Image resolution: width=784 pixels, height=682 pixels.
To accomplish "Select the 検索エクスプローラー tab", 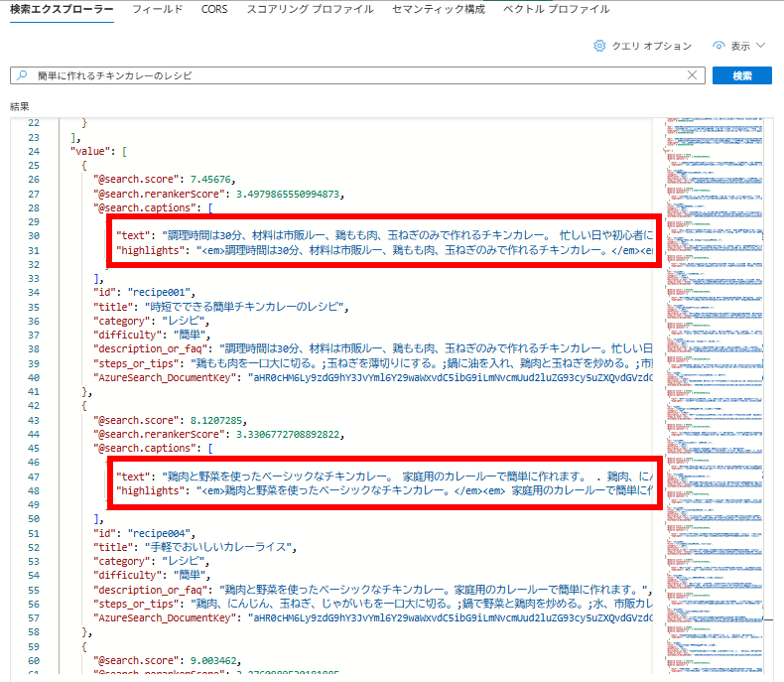I will (62, 9).
